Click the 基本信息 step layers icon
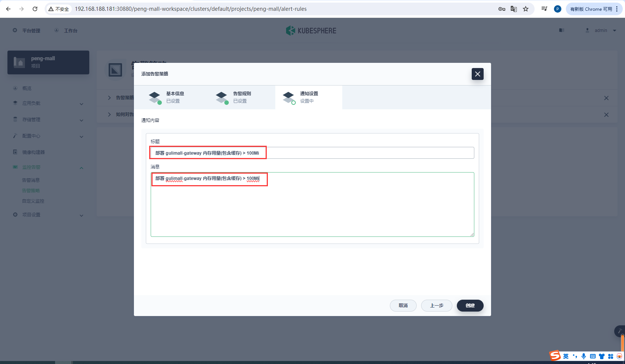Image resolution: width=625 pixels, height=364 pixels. 155,98
